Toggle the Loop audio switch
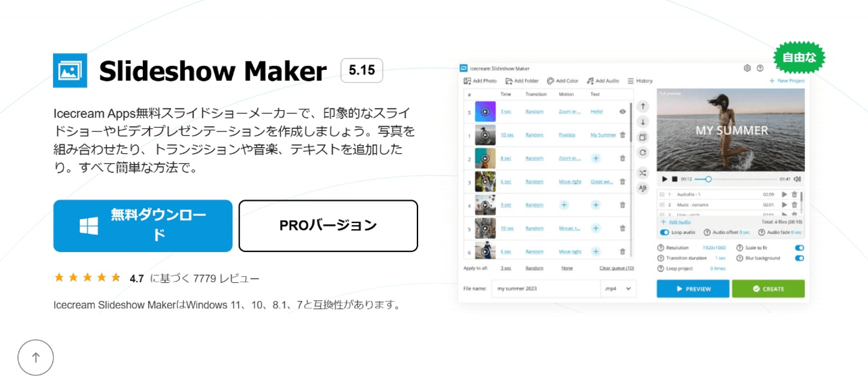This screenshot has width=868, height=389. point(665,232)
